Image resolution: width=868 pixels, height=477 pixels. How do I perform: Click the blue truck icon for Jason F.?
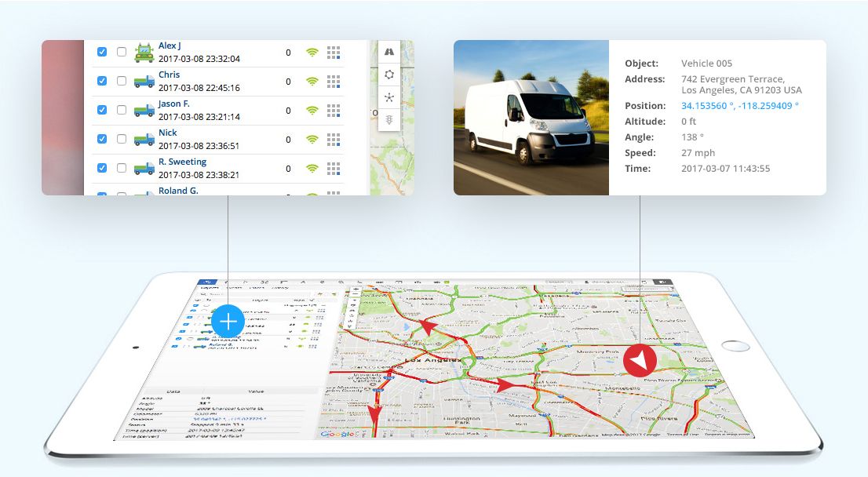click(144, 111)
